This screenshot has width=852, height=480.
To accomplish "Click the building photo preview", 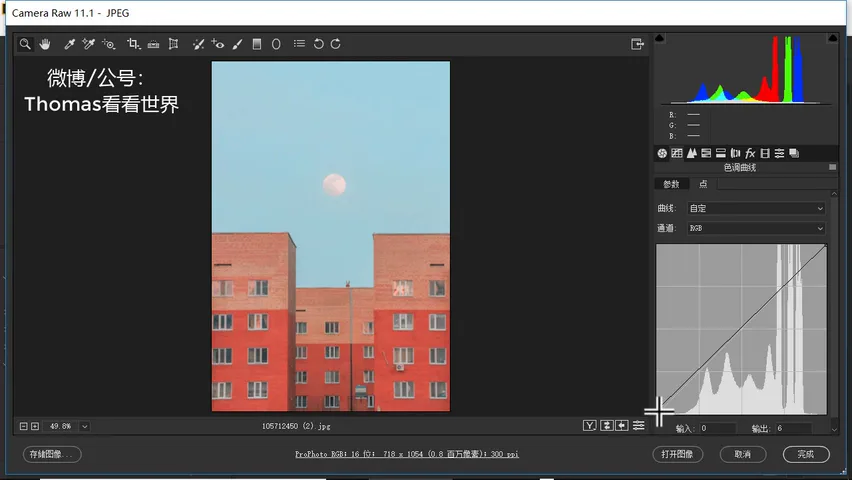I will click(x=331, y=236).
